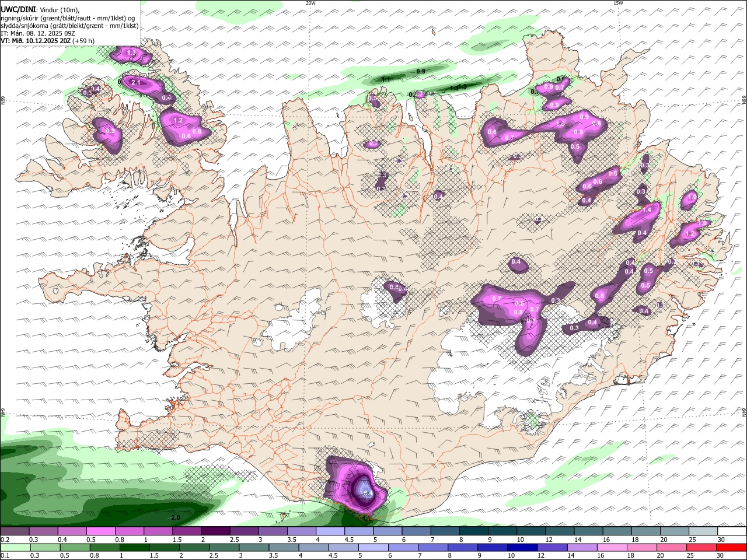747x560 pixels.
Task: Click the 'slydda/snjókoma' description line
Action: pyautogui.click(x=70, y=25)
